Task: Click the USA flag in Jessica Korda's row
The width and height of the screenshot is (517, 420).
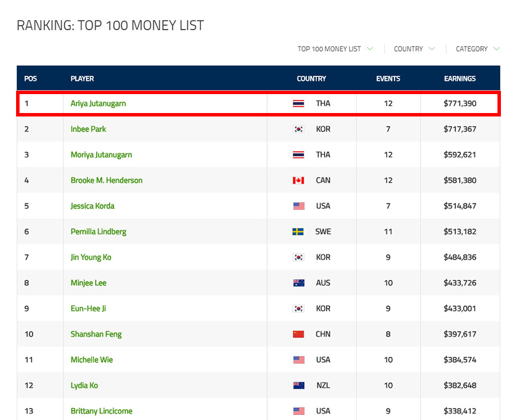Action: click(x=299, y=206)
